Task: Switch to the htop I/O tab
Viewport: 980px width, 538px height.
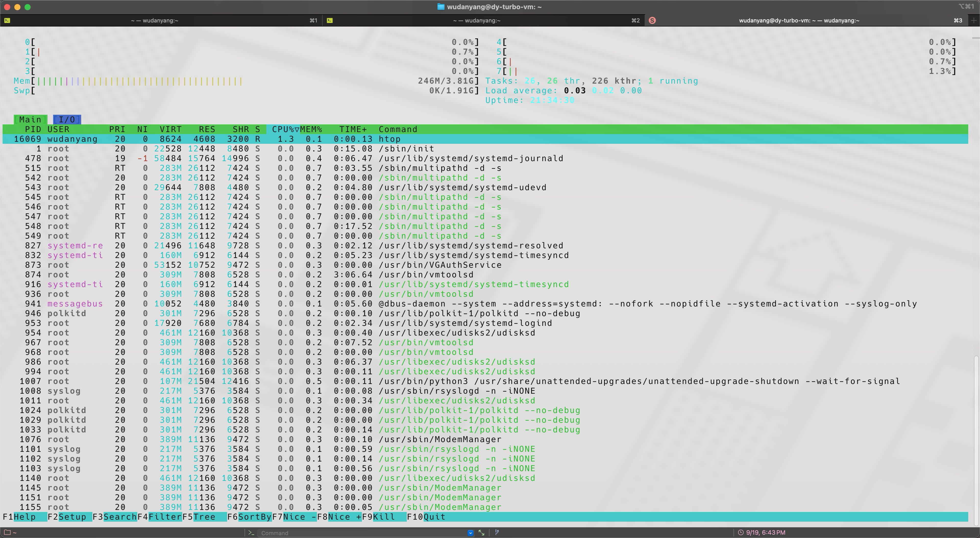Action: pyautogui.click(x=67, y=119)
